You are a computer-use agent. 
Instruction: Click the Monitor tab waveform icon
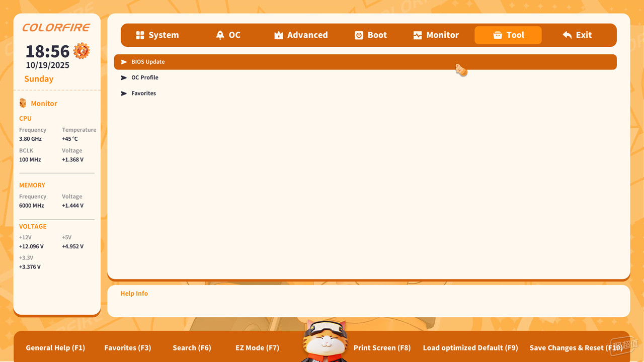click(418, 35)
